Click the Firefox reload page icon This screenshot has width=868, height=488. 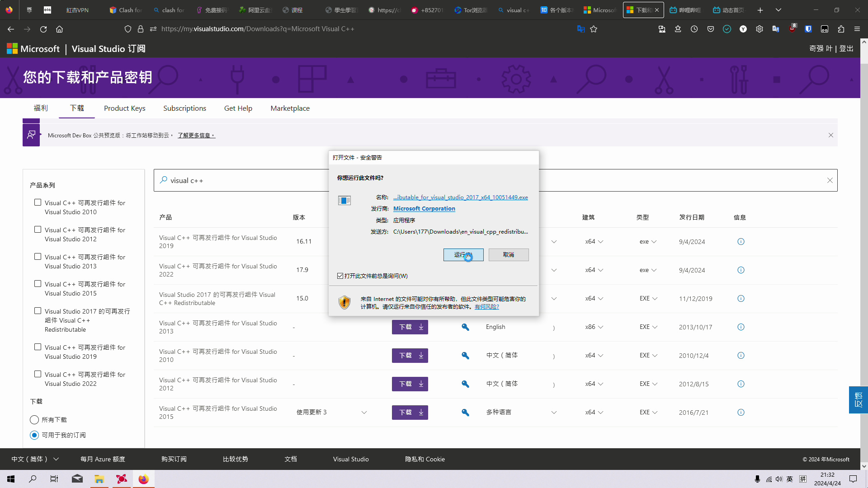(43, 29)
